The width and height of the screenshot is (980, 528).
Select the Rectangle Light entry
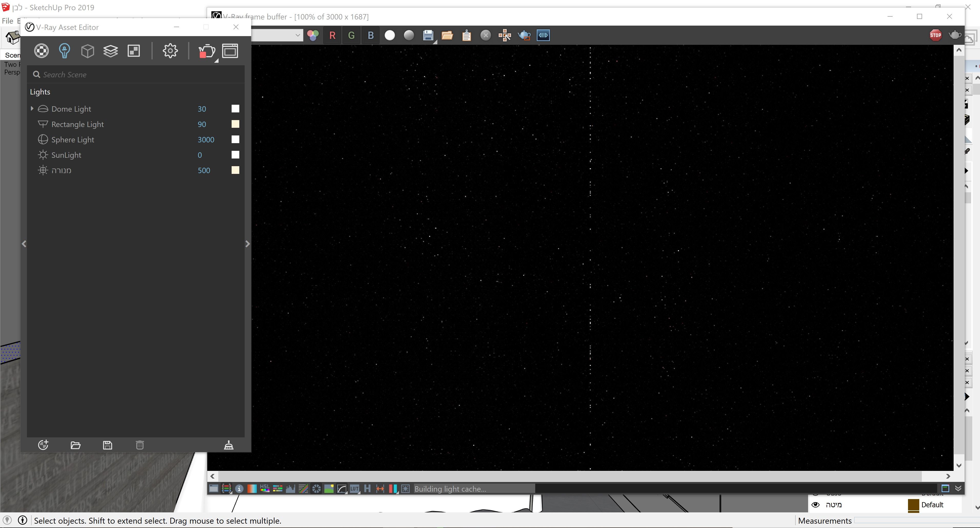77,124
